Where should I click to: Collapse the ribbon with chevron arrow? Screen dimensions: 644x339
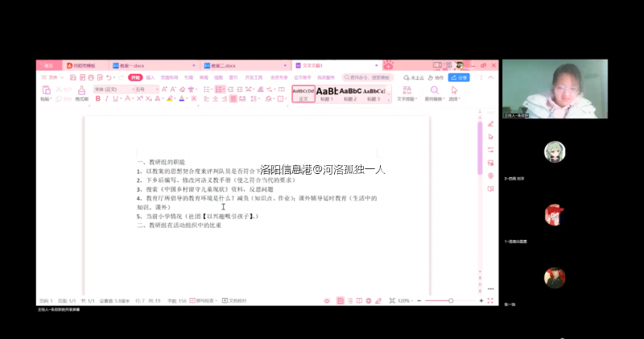tap(491, 77)
